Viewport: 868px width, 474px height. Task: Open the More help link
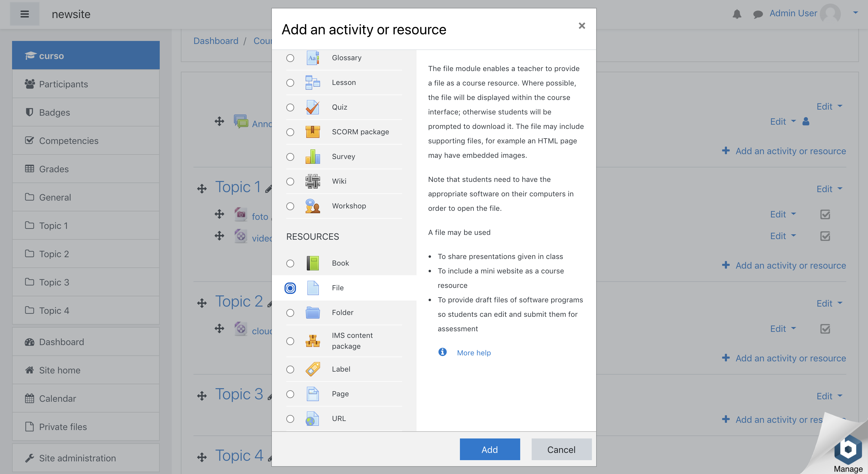[x=473, y=353]
